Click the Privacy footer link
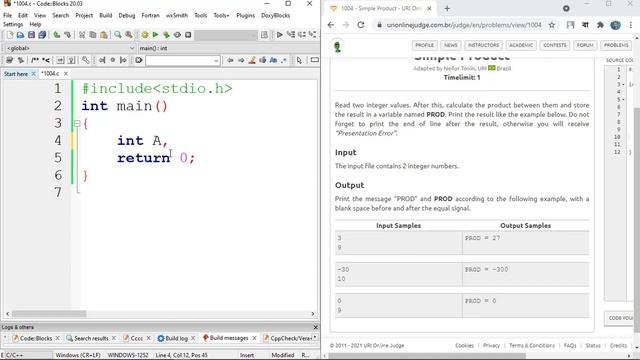 491,346
